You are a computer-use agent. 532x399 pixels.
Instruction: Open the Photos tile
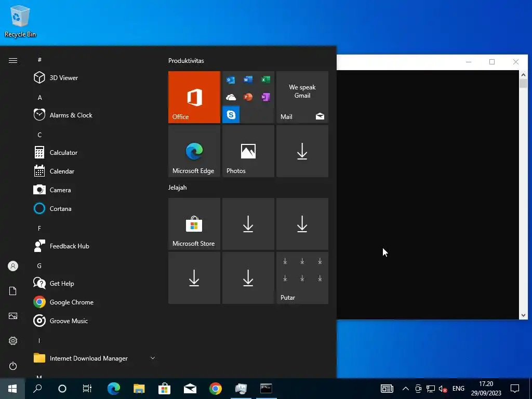(x=248, y=151)
